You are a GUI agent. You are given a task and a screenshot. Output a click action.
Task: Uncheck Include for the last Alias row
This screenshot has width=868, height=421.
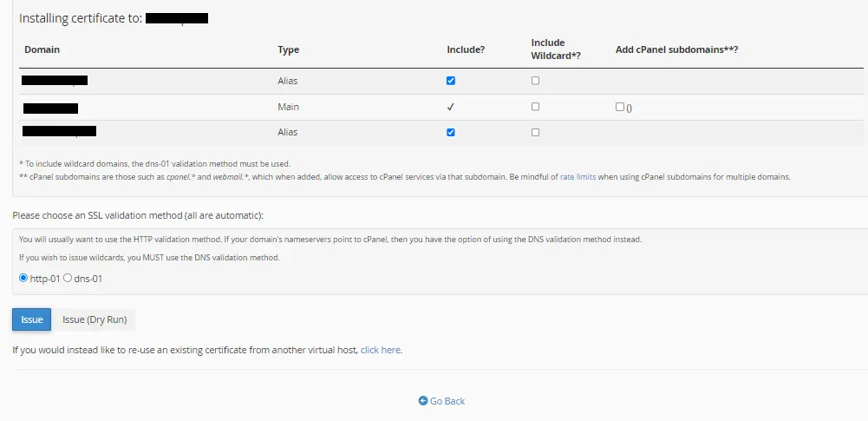pyautogui.click(x=451, y=133)
